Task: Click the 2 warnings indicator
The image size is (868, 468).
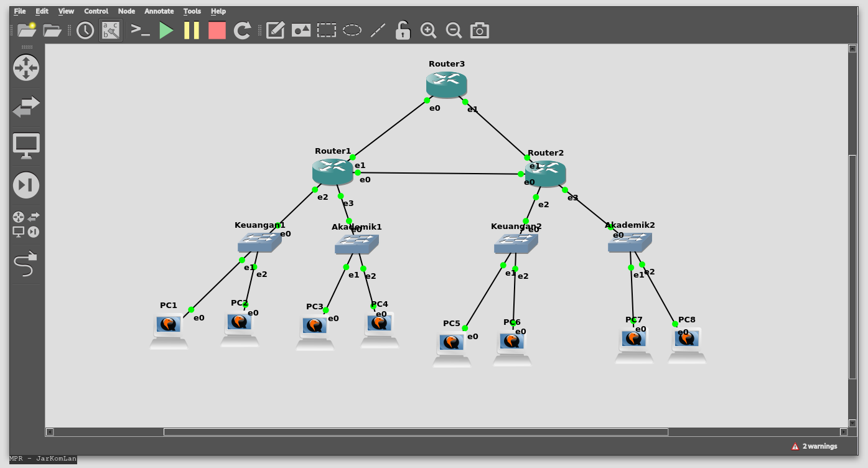Action: tap(814, 446)
